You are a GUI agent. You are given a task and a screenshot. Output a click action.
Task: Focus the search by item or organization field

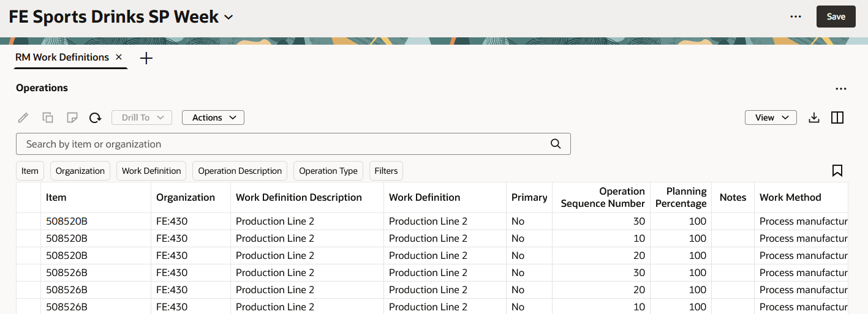[x=282, y=144]
